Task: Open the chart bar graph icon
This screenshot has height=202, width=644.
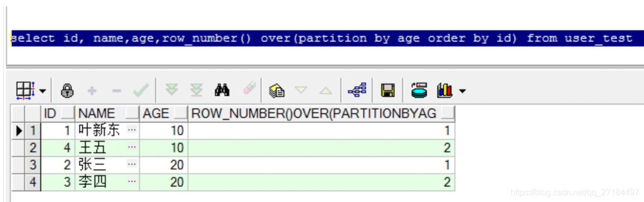Action: click(445, 91)
